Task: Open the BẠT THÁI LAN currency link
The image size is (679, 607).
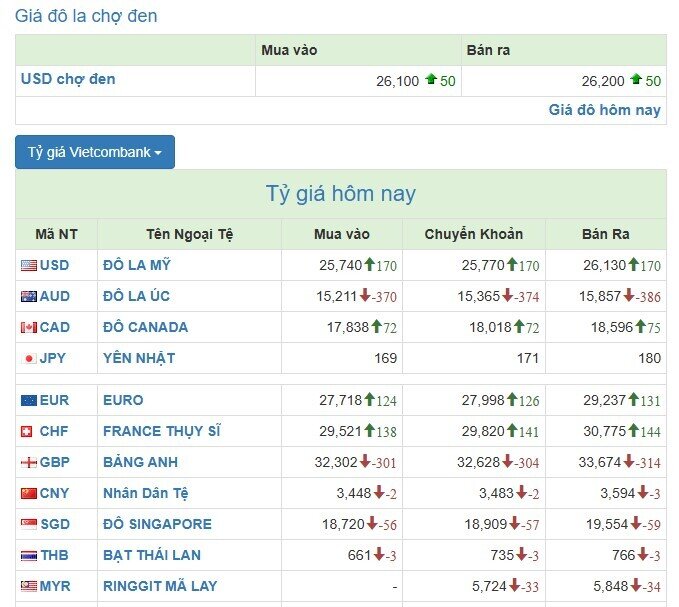Action: click(152, 555)
